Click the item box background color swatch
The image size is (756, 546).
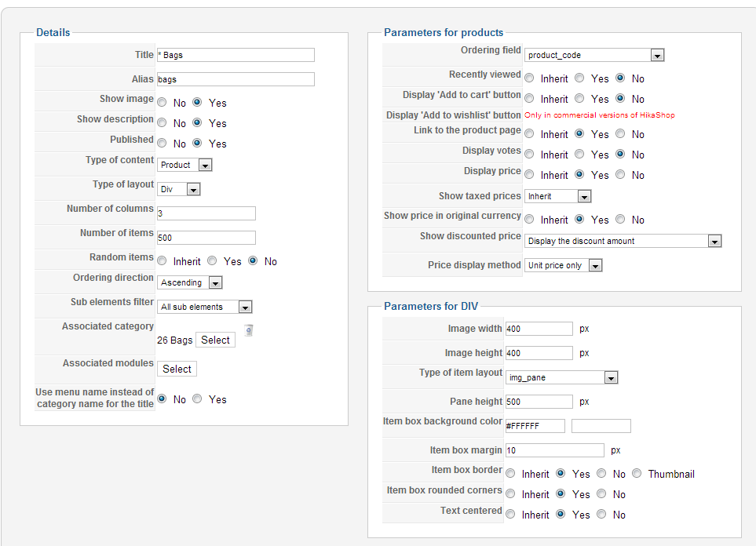601,426
